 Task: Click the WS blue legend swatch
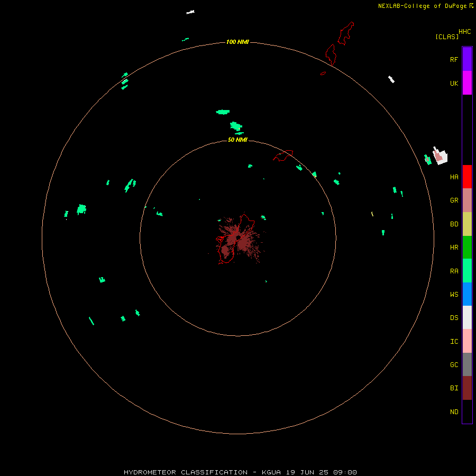(x=467, y=294)
